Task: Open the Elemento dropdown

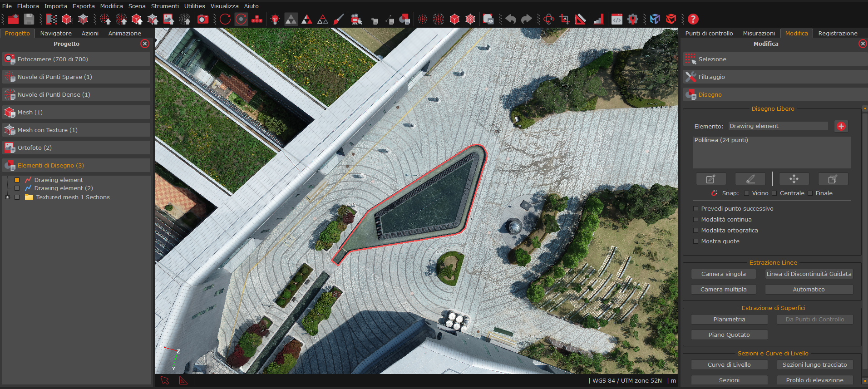Action: click(x=778, y=126)
